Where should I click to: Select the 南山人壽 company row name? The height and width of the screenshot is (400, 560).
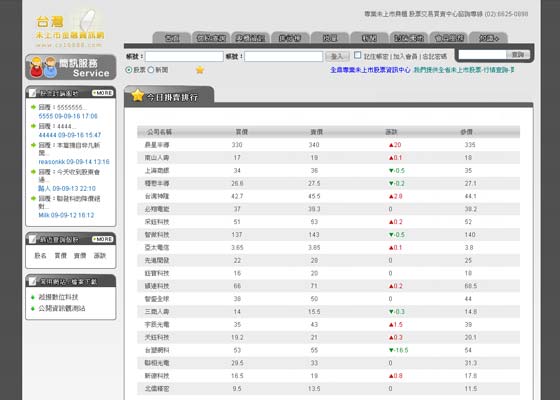[x=157, y=158]
